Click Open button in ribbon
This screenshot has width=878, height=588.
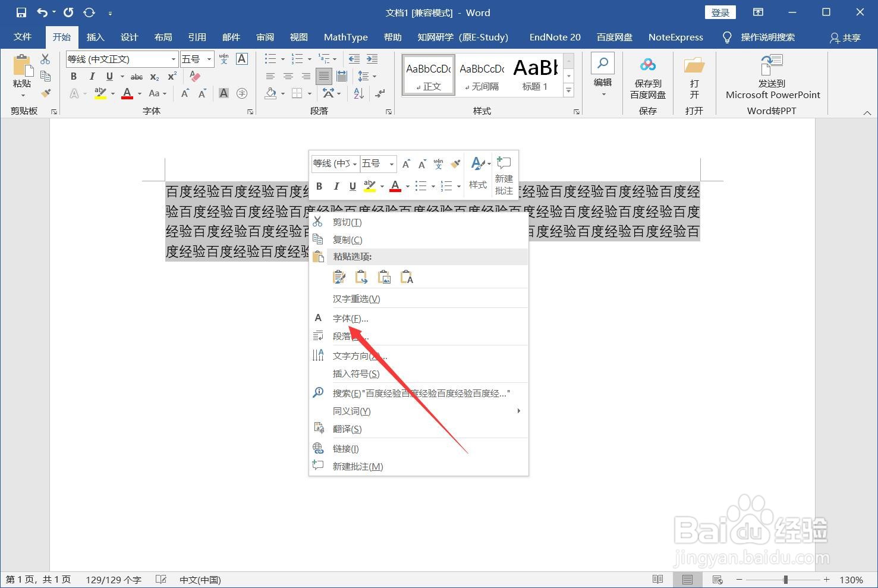point(694,78)
